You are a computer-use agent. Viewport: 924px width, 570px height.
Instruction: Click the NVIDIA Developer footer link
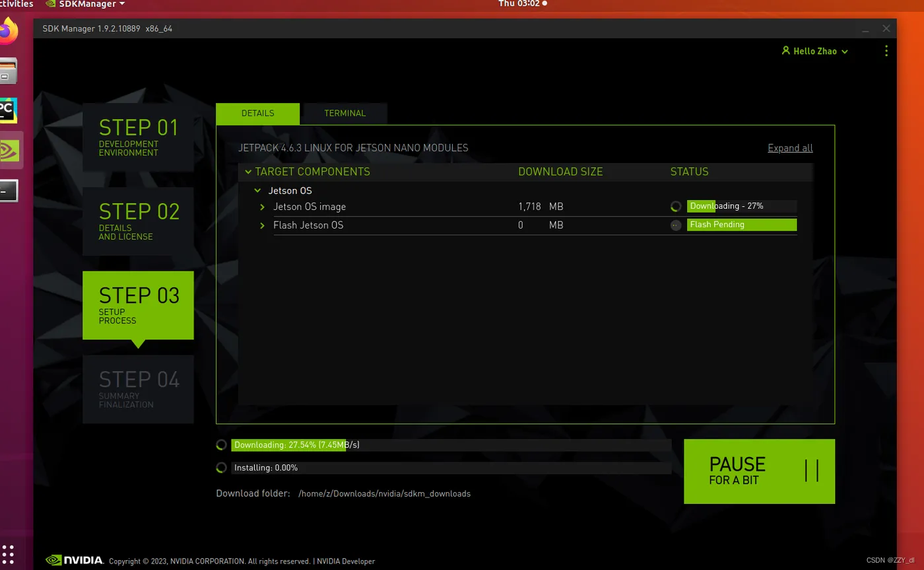(345, 561)
